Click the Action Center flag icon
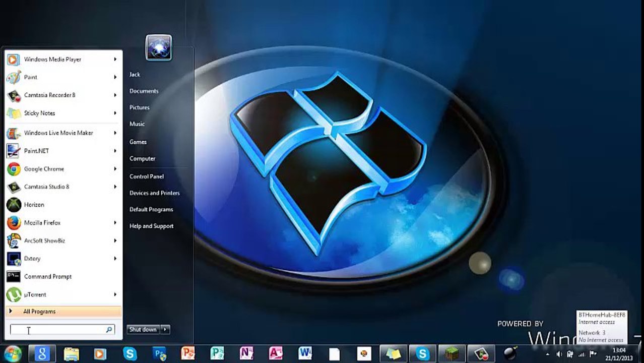 tap(593, 354)
